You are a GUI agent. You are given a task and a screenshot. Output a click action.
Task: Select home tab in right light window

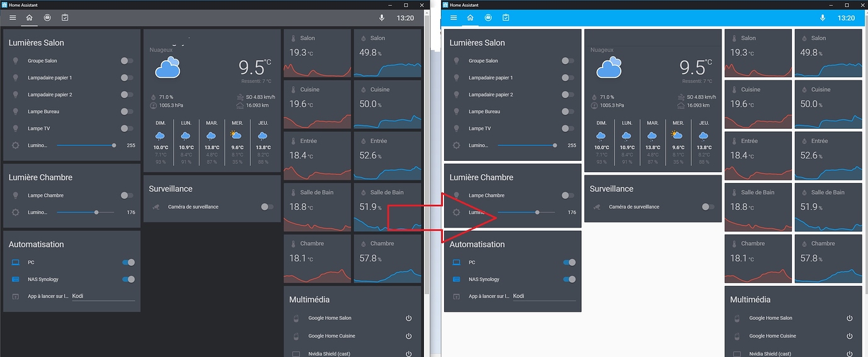point(470,18)
